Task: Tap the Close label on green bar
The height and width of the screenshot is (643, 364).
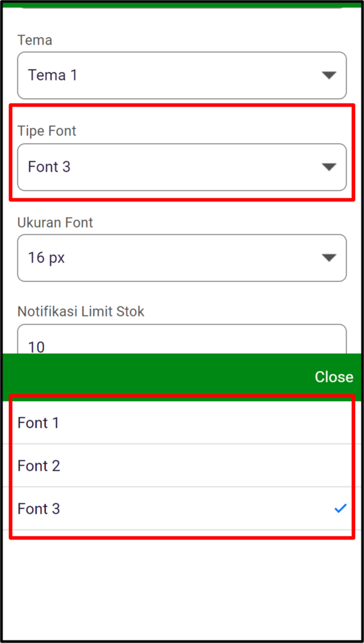Action: [333, 377]
